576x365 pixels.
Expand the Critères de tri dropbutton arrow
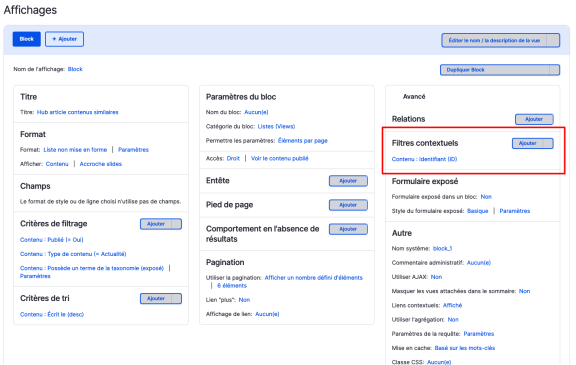click(177, 299)
